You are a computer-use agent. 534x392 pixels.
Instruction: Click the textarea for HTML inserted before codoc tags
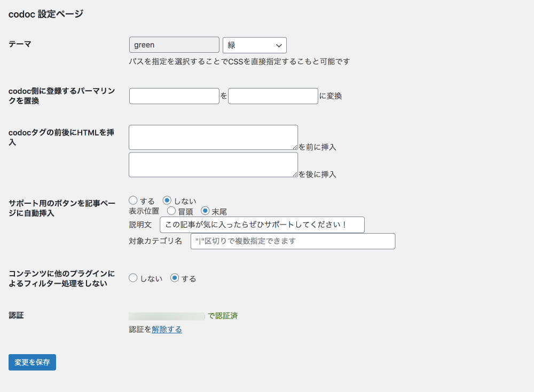213,137
